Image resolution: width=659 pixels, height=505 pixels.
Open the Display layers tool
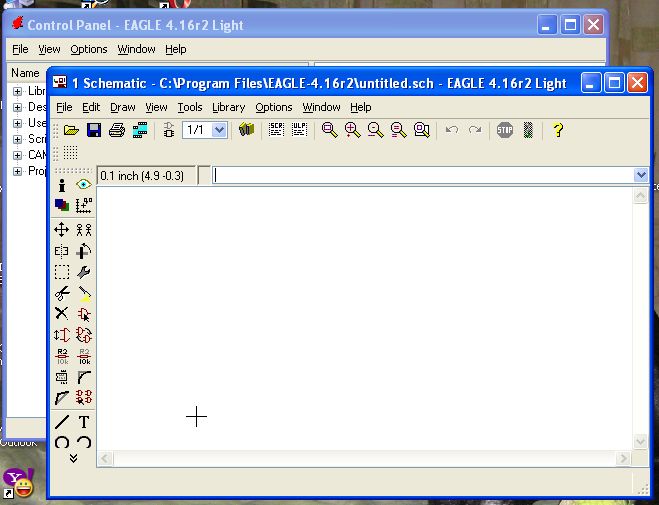click(x=62, y=205)
